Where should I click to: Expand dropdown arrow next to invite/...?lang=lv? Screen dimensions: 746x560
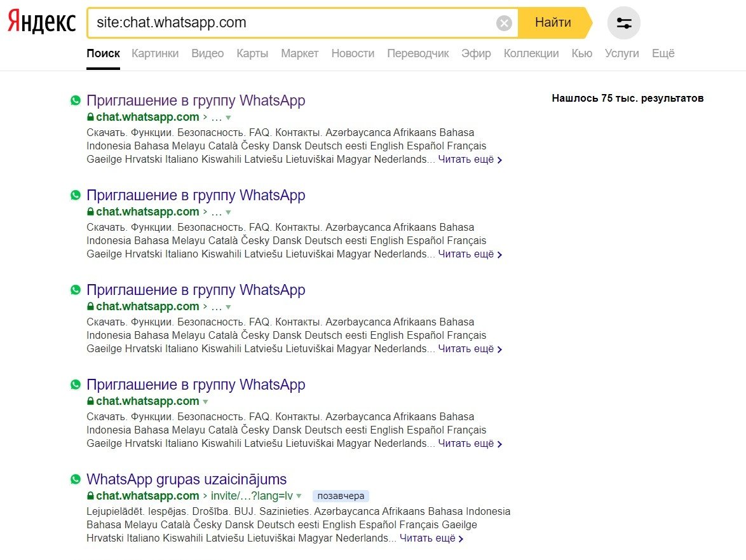[x=299, y=496]
